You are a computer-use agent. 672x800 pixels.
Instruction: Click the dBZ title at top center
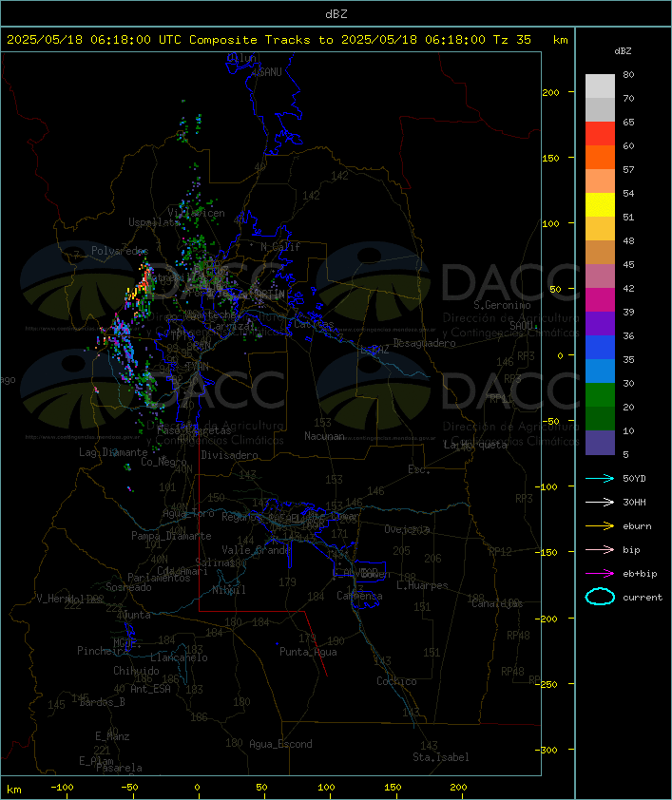(x=336, y=13)
